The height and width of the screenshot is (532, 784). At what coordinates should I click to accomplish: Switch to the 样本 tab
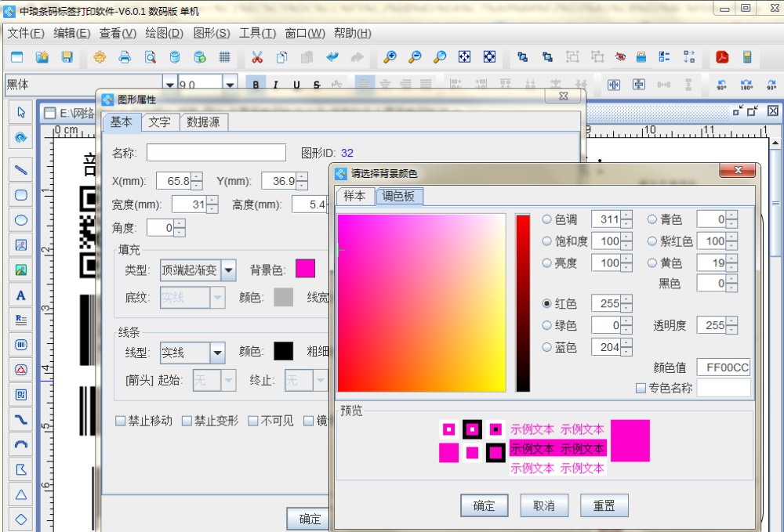pos(354,196)
